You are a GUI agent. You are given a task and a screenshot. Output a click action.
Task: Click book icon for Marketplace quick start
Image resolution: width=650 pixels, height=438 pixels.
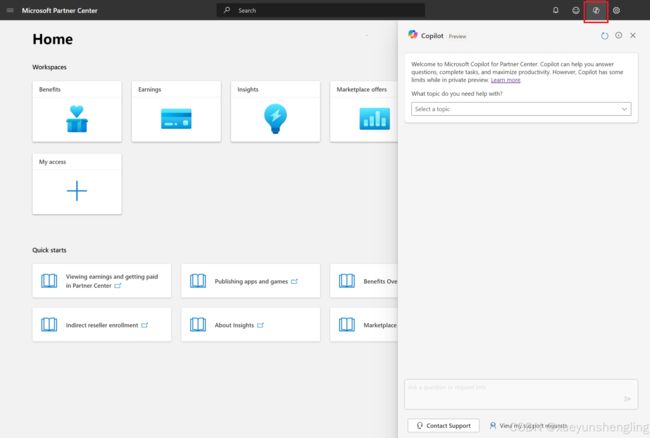tap(347, 325)
